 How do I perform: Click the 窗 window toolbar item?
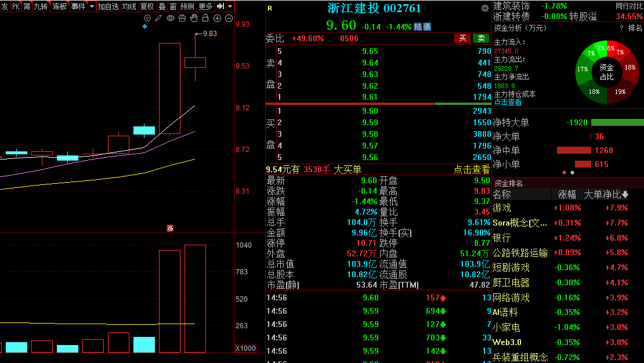click(173, 6)
